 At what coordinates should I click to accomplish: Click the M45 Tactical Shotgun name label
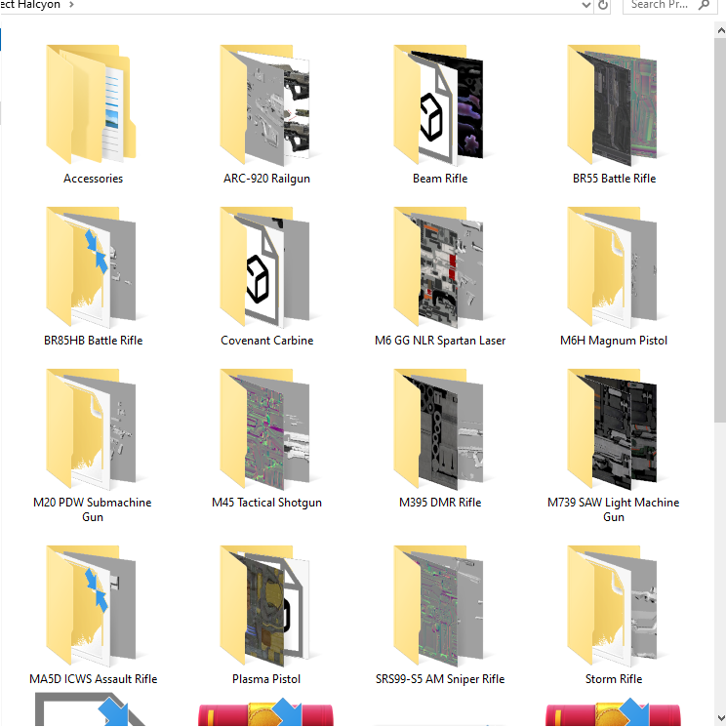[266, 503]
